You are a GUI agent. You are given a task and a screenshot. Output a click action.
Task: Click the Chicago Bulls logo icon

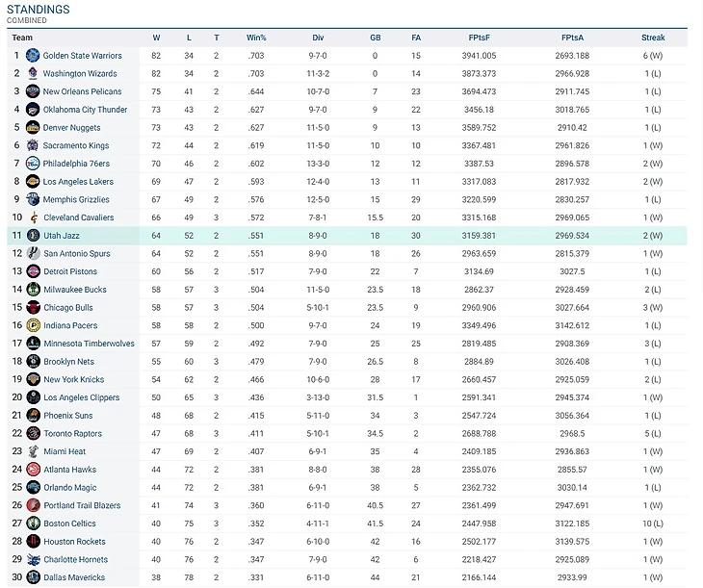(33, 308)
